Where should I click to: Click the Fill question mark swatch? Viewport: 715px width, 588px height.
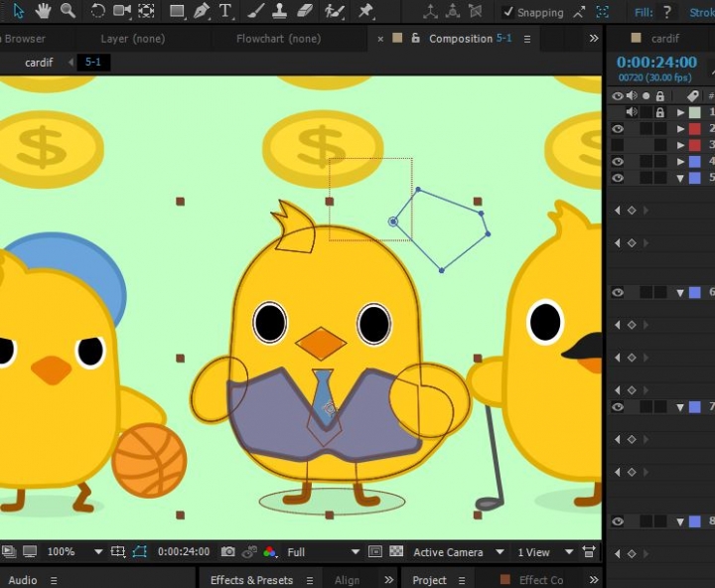point(667,12)
